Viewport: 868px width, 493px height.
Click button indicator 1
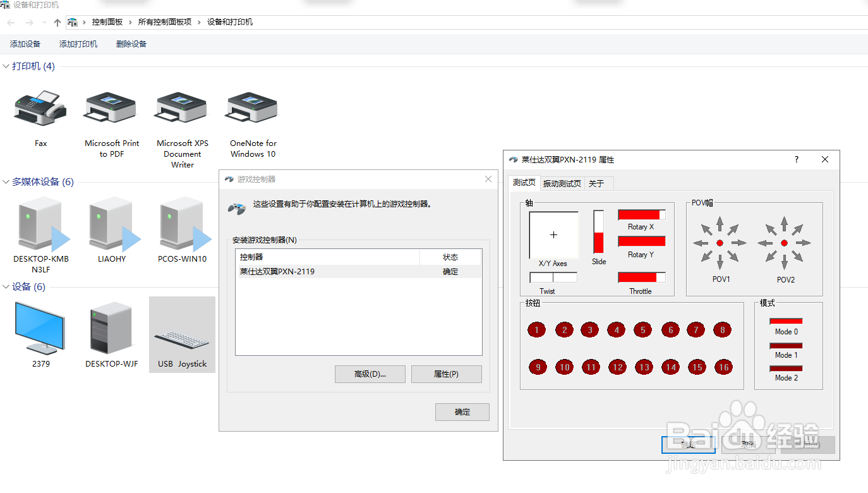536,329
